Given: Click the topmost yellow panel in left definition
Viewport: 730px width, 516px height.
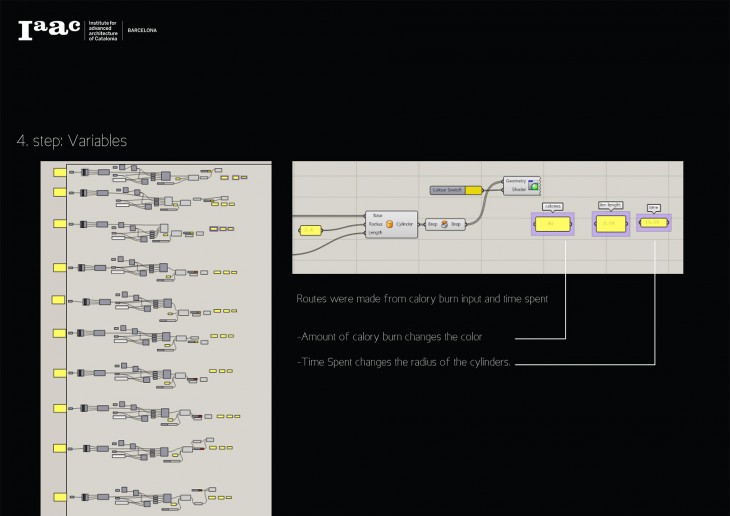Looking at the screenshot, I should (x=59, y=173).
